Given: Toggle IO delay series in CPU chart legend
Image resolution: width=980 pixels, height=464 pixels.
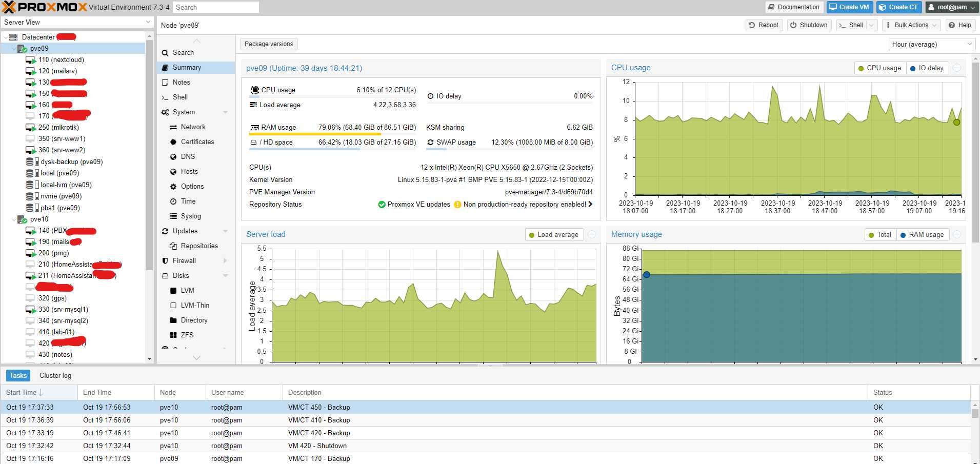Looking at the screenshot, I should [927, 68].
